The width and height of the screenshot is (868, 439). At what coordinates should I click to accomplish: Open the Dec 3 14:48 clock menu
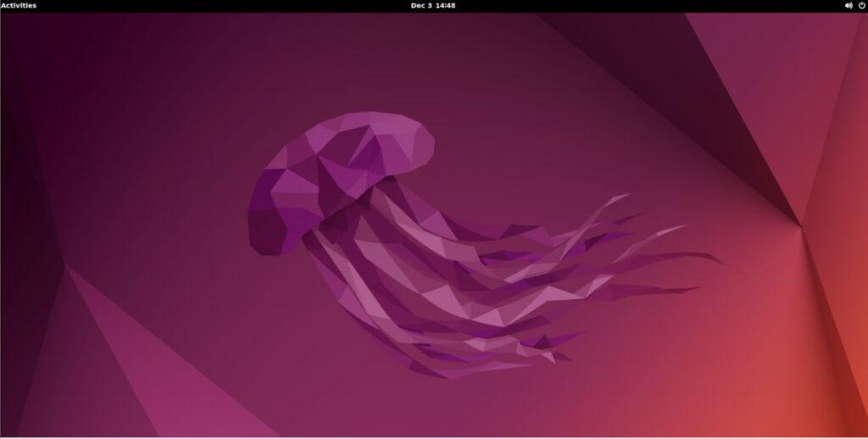433,6
